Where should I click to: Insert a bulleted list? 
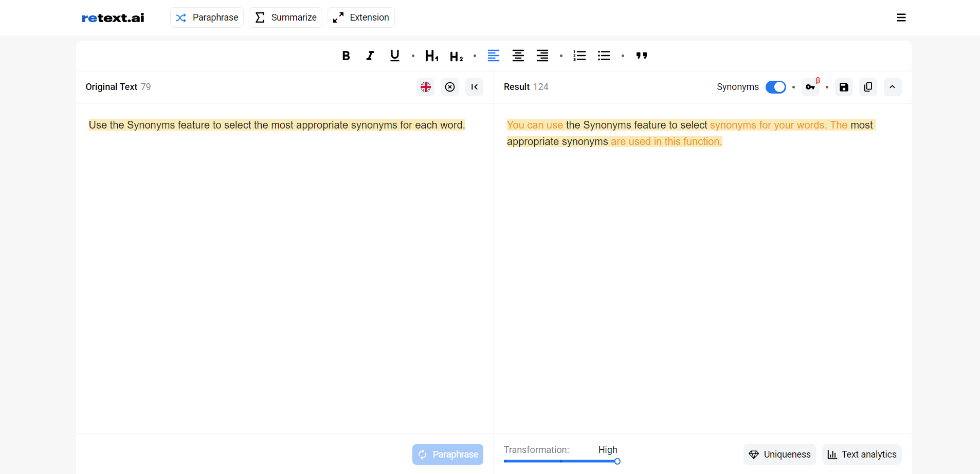click(604, 56)
